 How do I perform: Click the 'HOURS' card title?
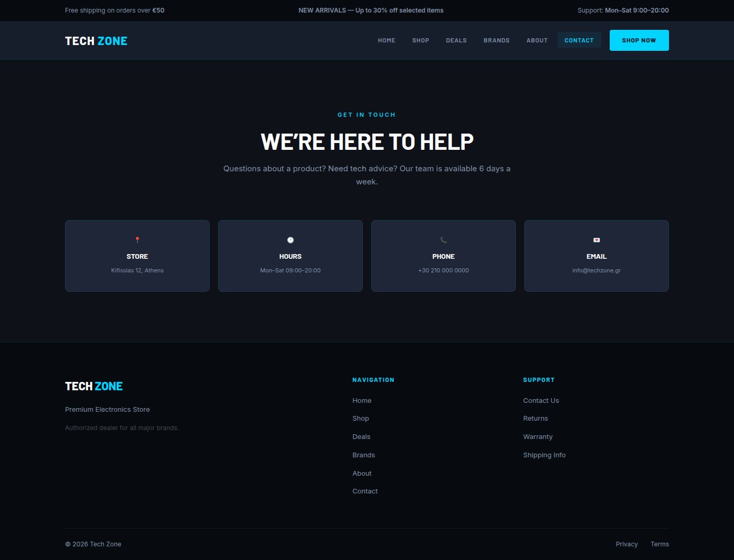click(x=290, y=256)
